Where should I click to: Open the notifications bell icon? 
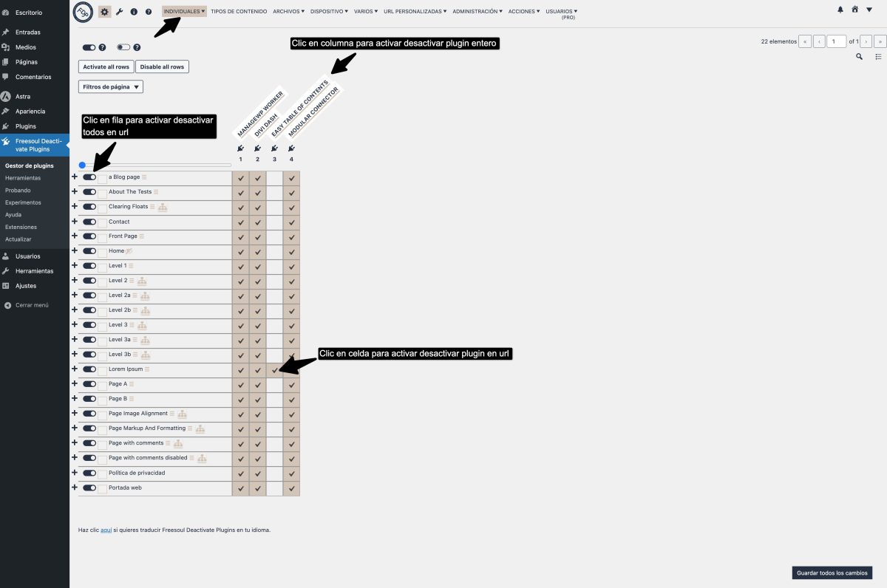pos(840,10)
